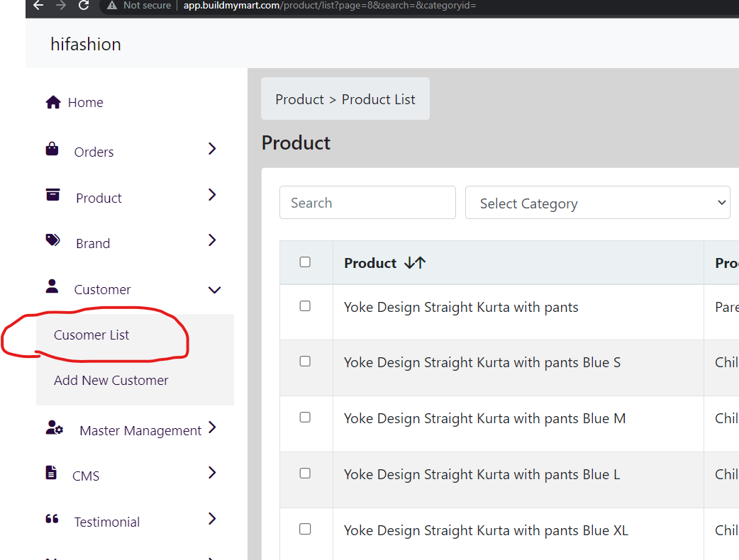Expand the Master Management chevron
The height and width of the screenshot is (560, 739).
(x=212, y=427)
